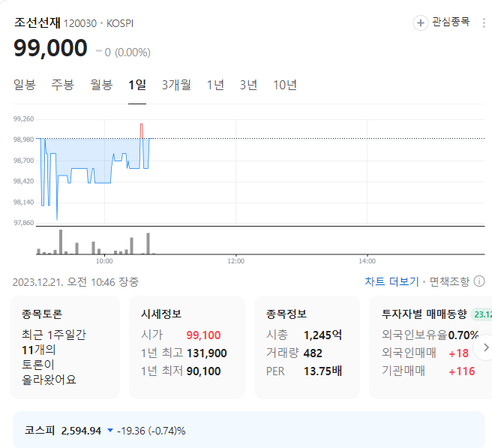Click the KOSPI market label in header
The width and height of the screenshot is (492, 448).
(120, 23)
